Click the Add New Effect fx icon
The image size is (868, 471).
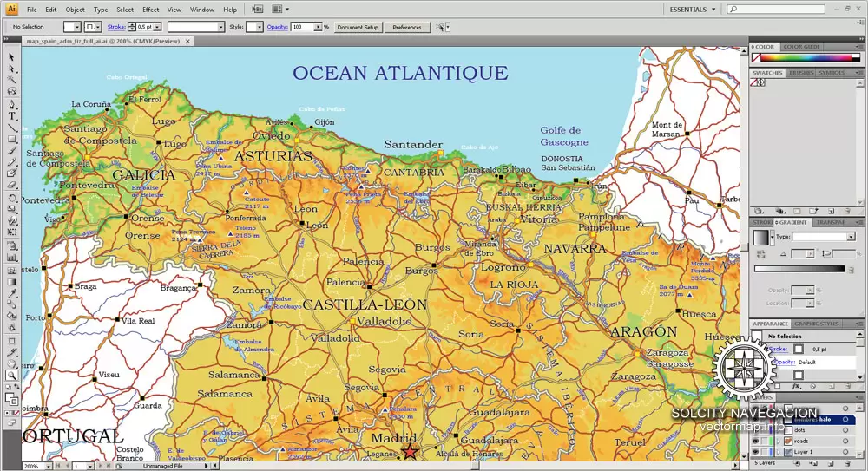pos(796,386)
